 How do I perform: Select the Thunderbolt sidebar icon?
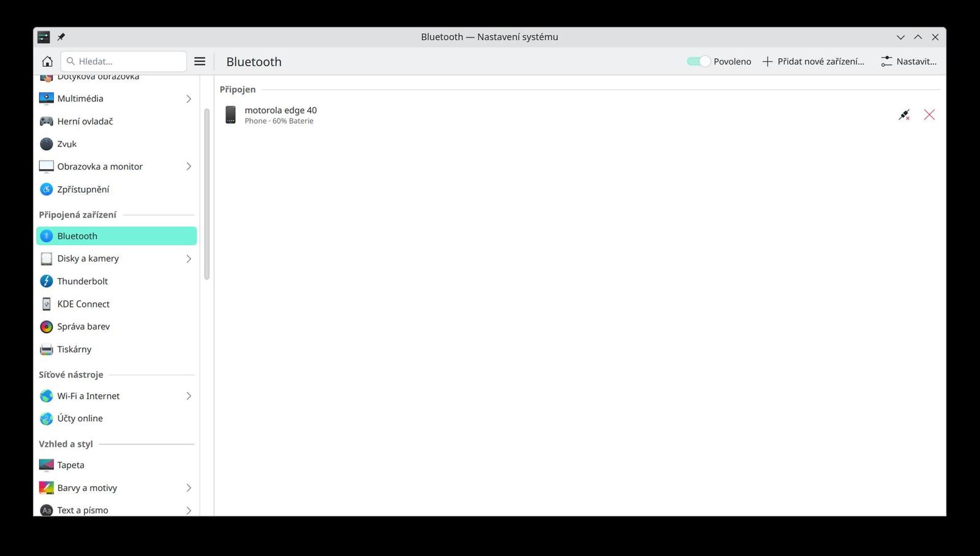coord(47,281)
